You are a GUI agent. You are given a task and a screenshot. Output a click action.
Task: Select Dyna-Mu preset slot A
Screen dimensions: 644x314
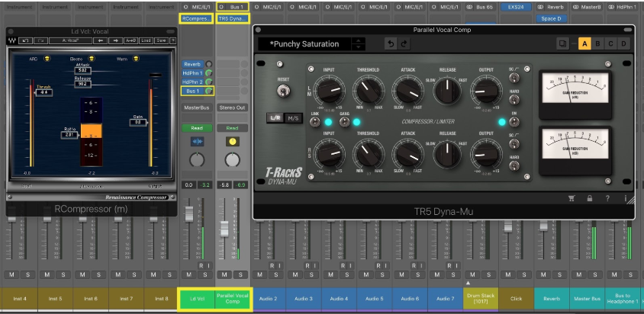584,43
